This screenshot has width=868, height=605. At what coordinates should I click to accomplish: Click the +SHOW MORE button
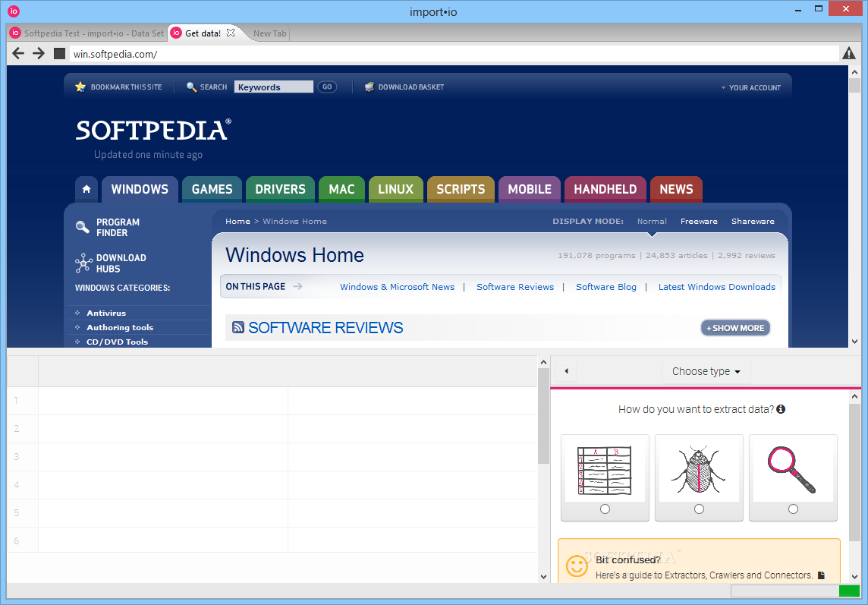(x=735, y=328)
